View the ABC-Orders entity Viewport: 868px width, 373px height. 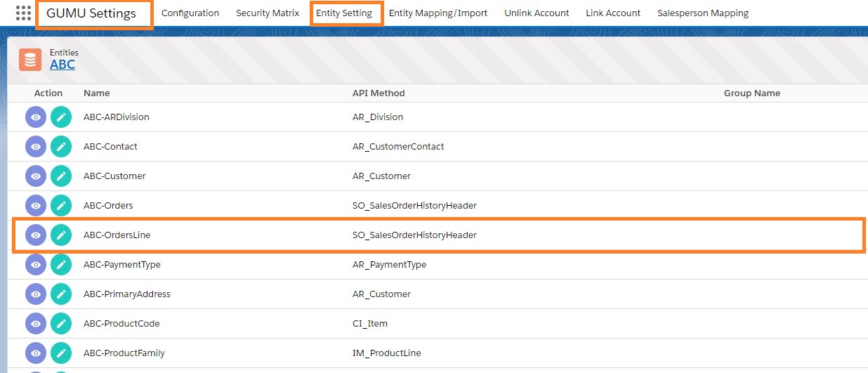coord(36,206)
